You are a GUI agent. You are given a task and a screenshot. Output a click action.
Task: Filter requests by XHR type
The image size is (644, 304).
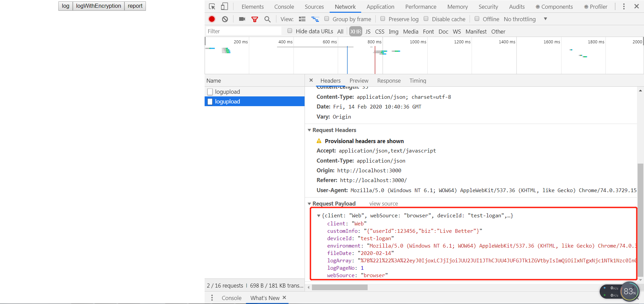point(356,32)
